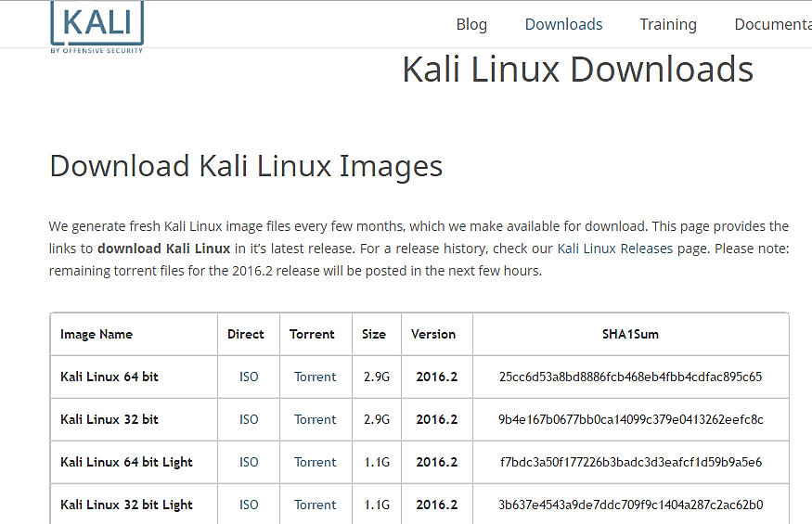Click the Image Name column header
The image size is (812, 524).
(x=97, y=335)
